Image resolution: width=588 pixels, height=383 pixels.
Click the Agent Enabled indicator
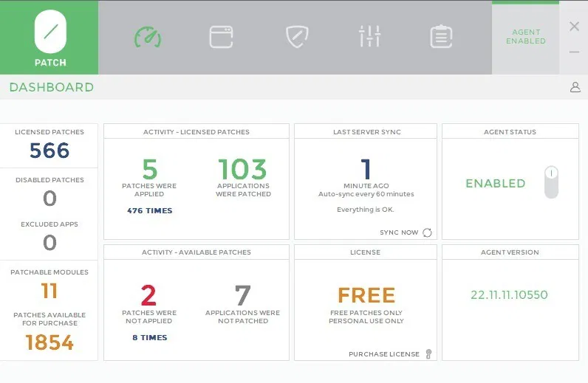click(x=525, y=37)
